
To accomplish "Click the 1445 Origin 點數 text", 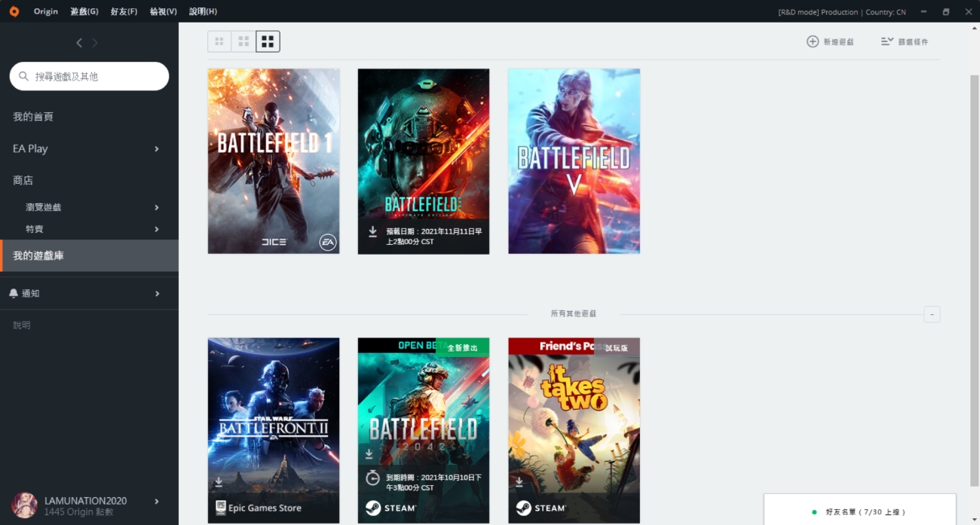I will point(78,512).
